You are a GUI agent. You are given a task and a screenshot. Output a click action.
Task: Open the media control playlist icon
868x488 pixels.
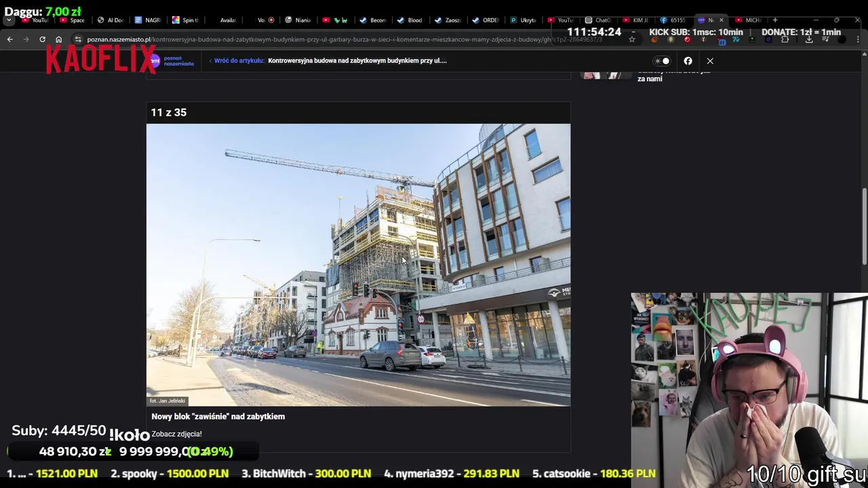825,39
